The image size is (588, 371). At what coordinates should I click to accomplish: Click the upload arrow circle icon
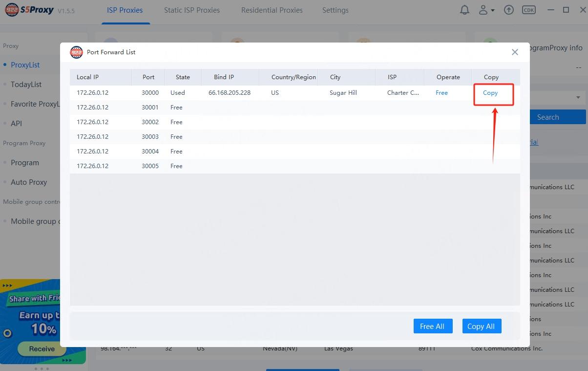509,10
